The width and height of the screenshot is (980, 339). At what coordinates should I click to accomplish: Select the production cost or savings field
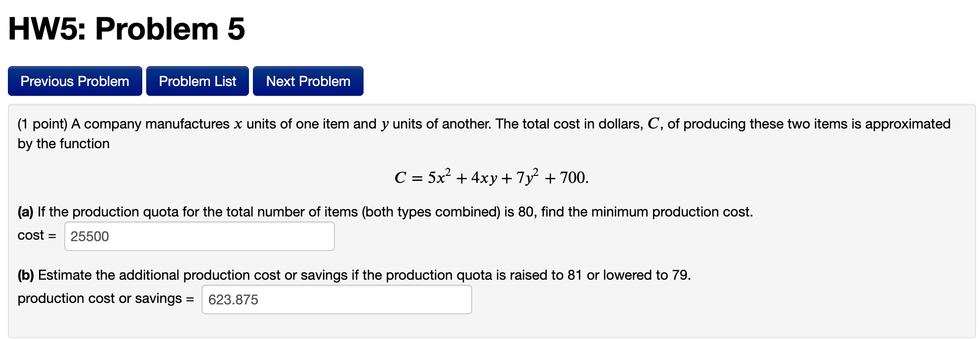click(x=336, y=299)
